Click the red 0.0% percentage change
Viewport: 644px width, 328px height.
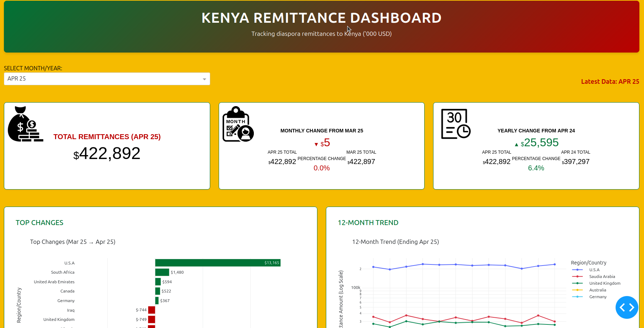coord(322,168)
